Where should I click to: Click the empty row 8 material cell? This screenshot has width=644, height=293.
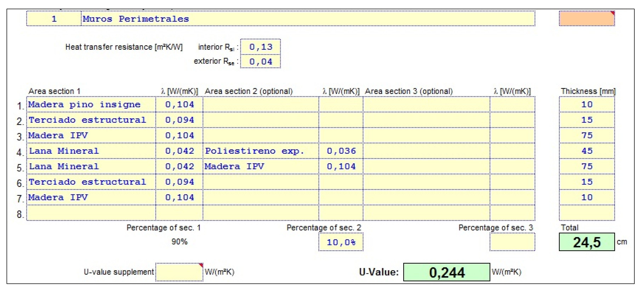pos(91,213)
